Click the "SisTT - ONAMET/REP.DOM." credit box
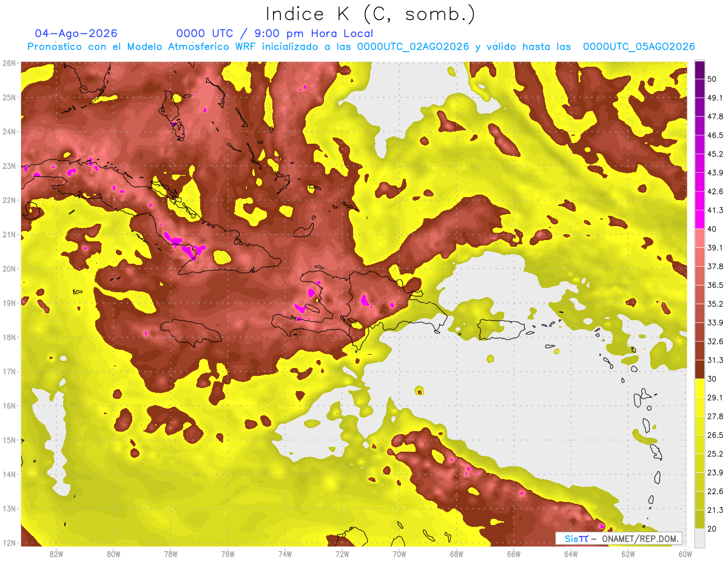Viewport: 728px width, 562px height. [618, 538]
